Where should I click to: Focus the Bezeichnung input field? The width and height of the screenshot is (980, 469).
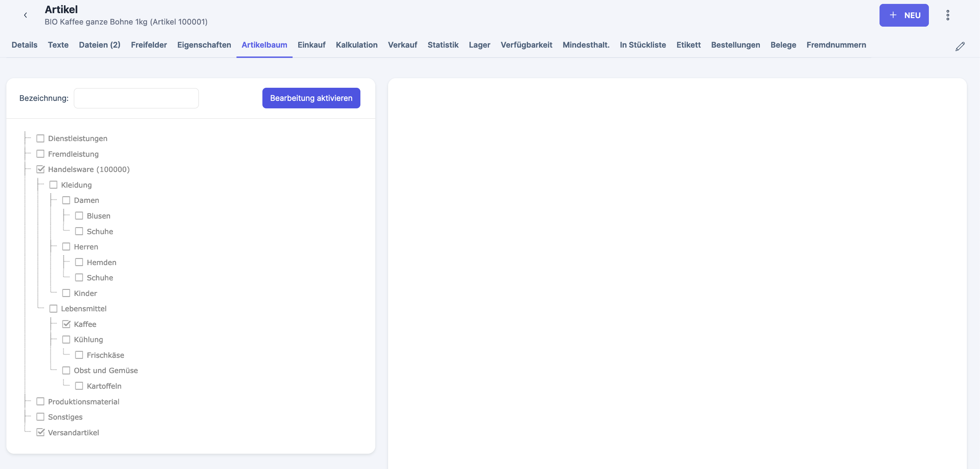point(136,98)
